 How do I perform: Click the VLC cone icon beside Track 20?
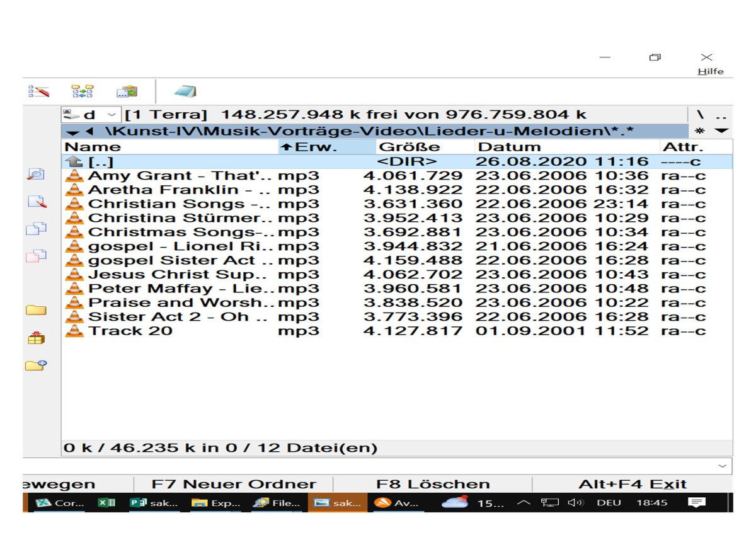tap(74, 331)
